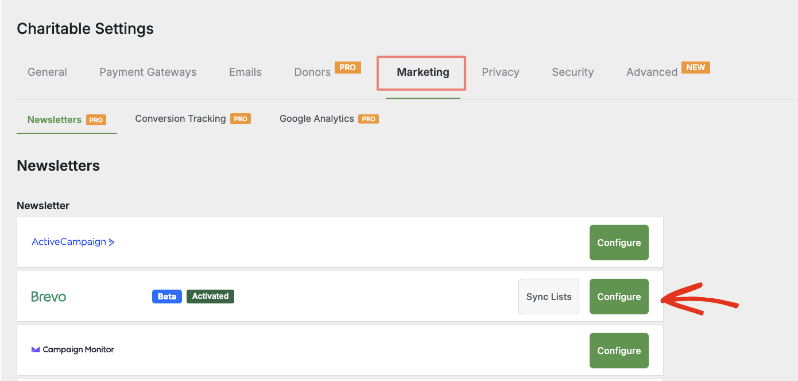The image size is (798, 381).
Task: Click the NEW badge beside Advanced
Action: click(696, 67)
